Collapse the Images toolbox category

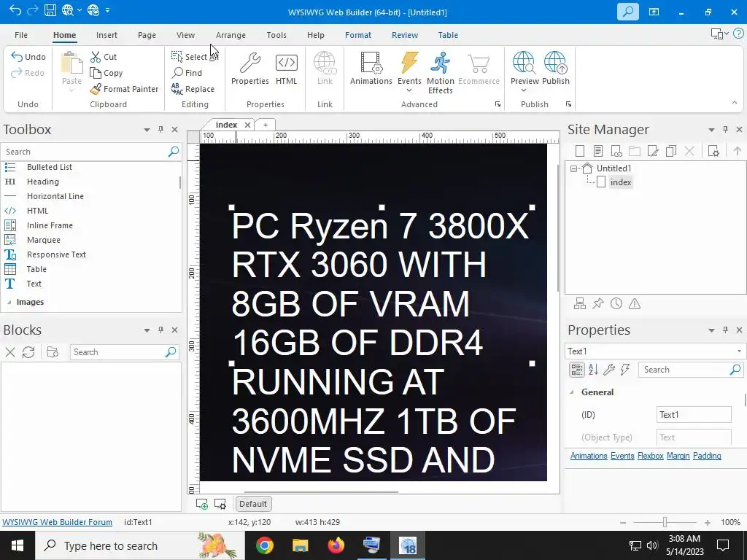coord(9,303)
